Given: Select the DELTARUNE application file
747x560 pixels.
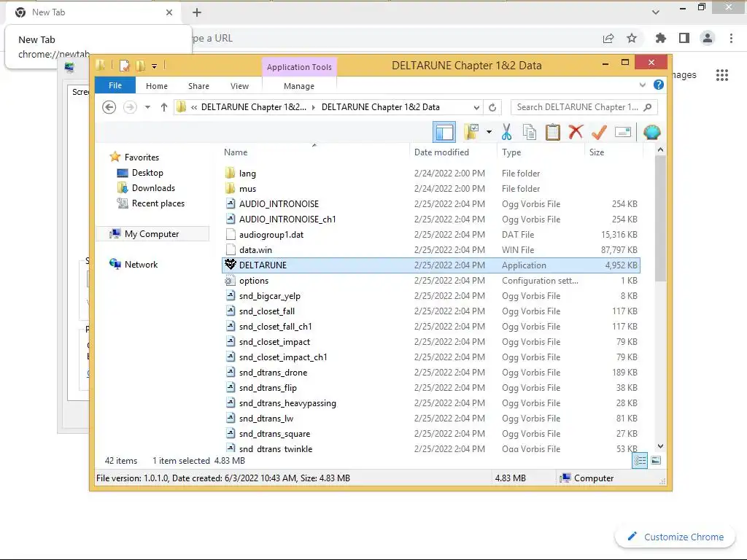Looking at the screenshot, I should (x=430, y=265).
